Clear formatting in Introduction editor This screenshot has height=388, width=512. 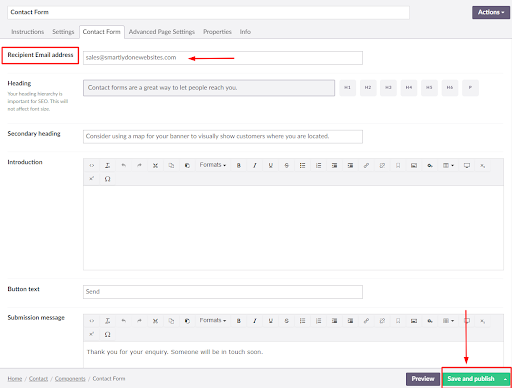[x=107, y=165]
